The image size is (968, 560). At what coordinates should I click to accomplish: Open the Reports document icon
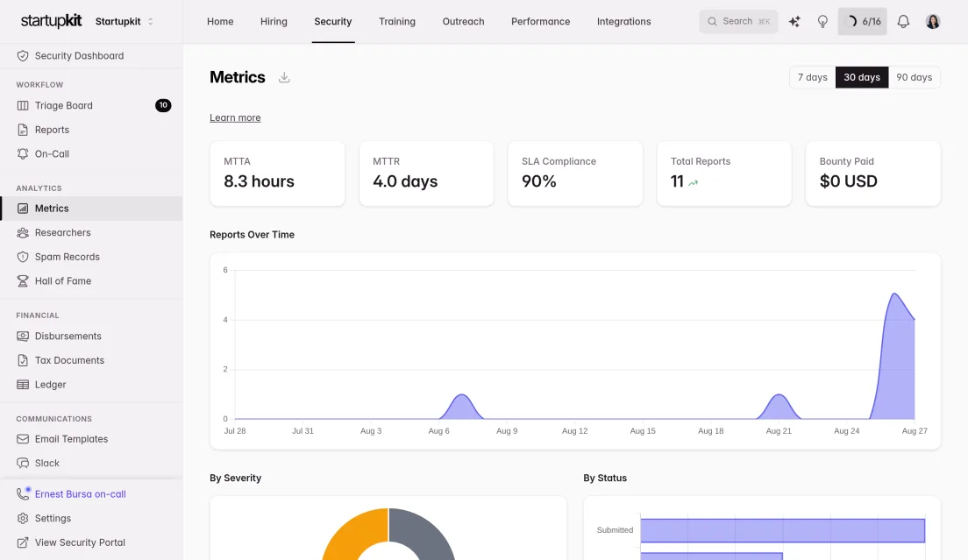tap(23, 130)
